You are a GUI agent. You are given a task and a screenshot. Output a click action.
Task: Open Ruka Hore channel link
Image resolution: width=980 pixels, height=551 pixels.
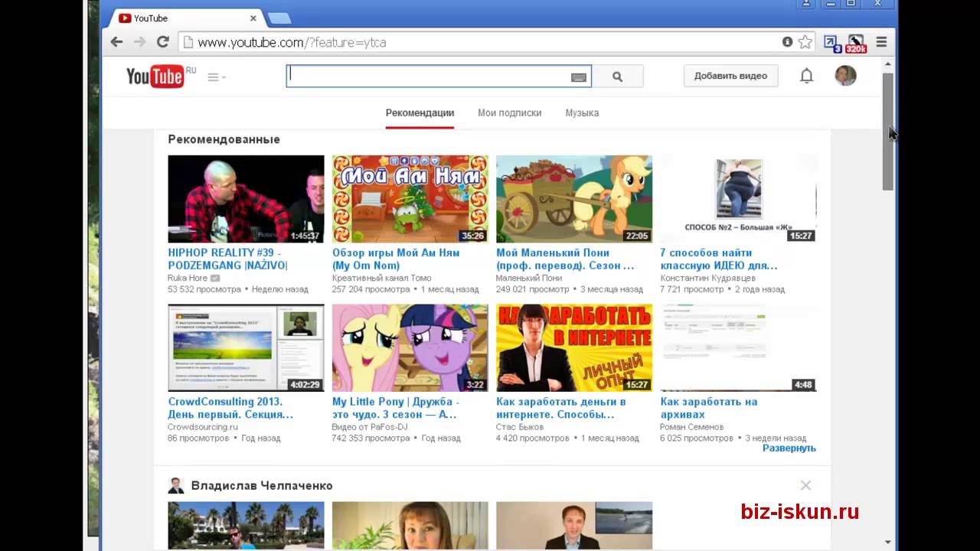coord(188,278)
